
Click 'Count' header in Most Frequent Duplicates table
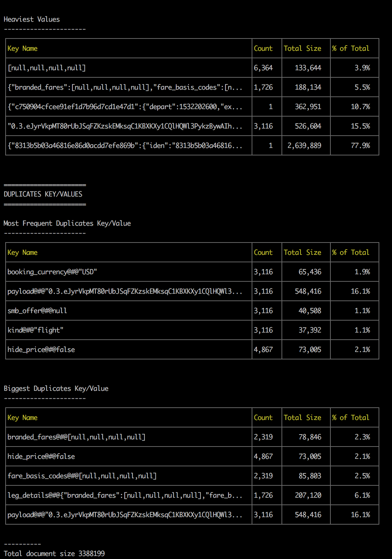263,253
